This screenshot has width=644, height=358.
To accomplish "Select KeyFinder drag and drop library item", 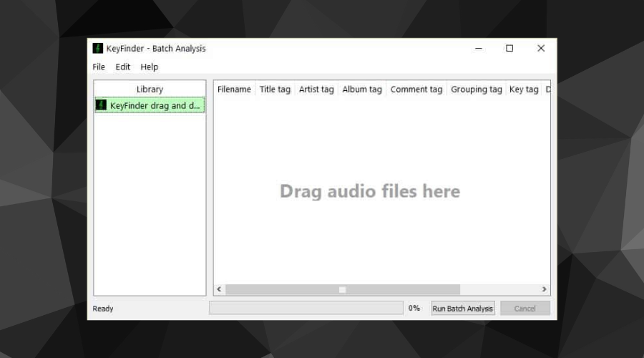I will [150, 105].
